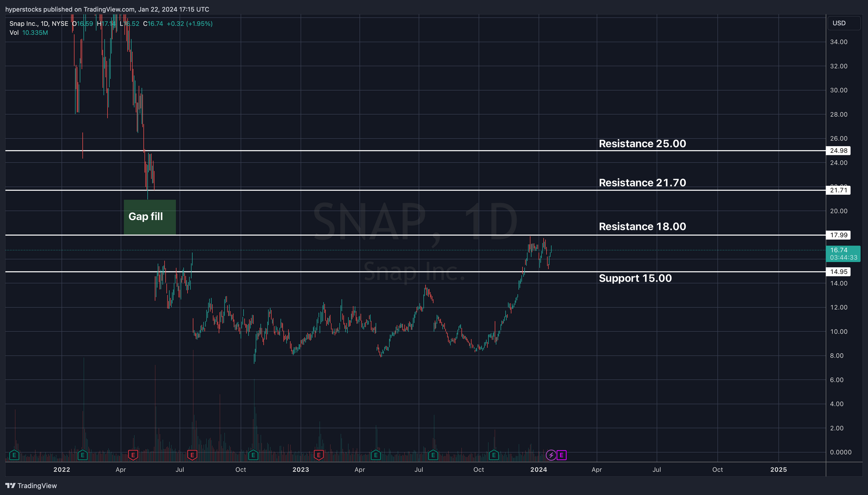This screenshot has width=868, height=495.
Task: Click red earnings marker near April 2022
Action: tap(133, 455)
